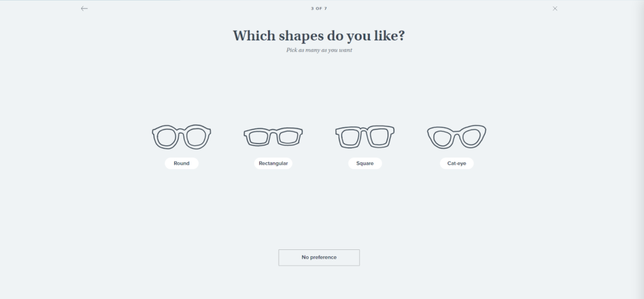The image size is (644, 299).
Task: Select the Round glasses illustration
Action: point(182,137)
